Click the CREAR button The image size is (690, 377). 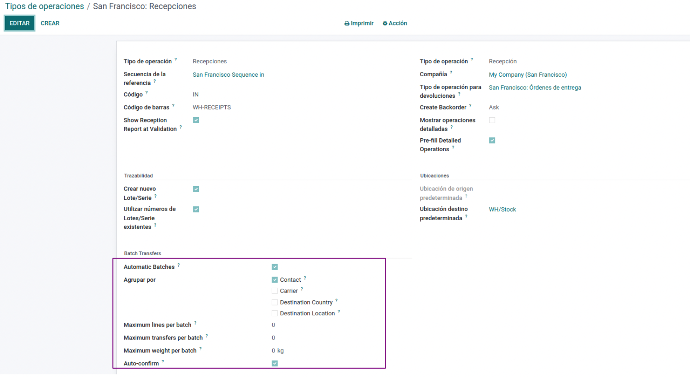50,23
